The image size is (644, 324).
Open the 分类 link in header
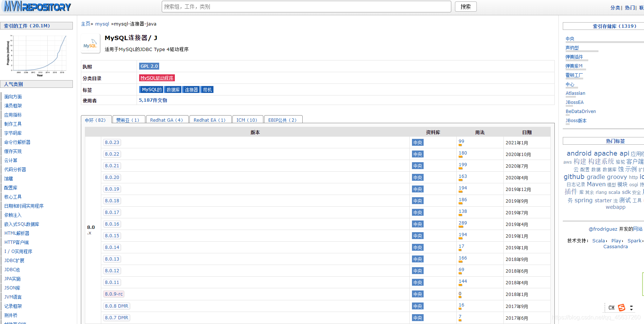pyautogui.click(x=615, y=8)
